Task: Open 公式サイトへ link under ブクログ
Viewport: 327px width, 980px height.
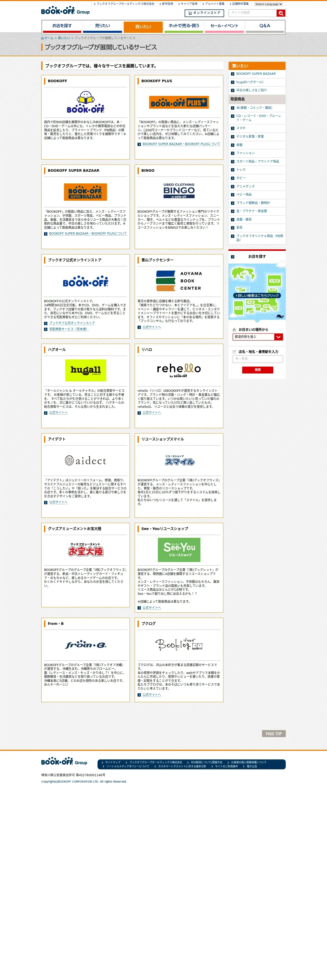Action: point(152,695)
